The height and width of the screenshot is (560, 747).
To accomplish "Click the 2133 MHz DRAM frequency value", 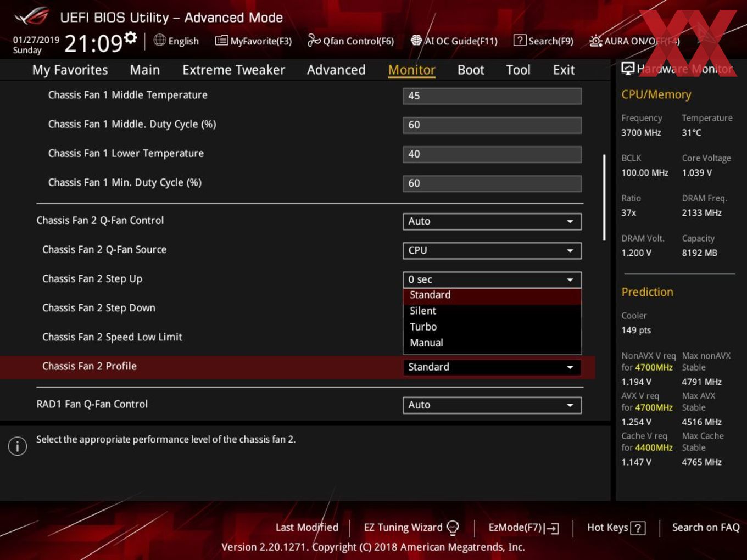I will pos(702,212).
